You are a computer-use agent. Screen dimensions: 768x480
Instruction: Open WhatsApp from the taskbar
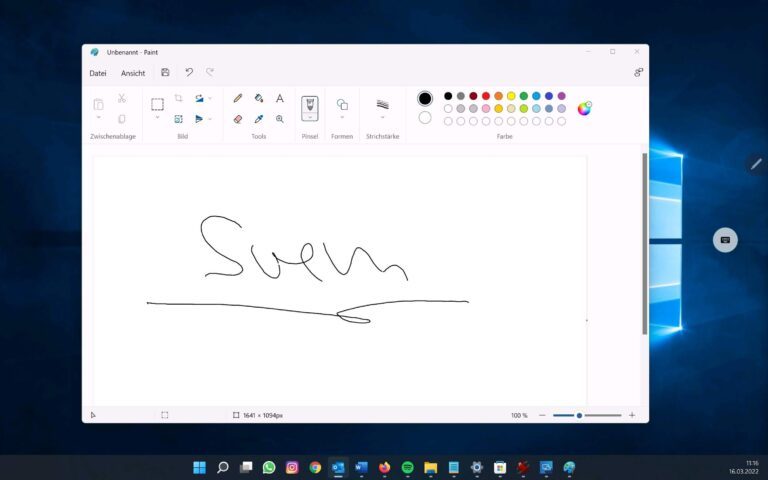click(x=269, y=467)
